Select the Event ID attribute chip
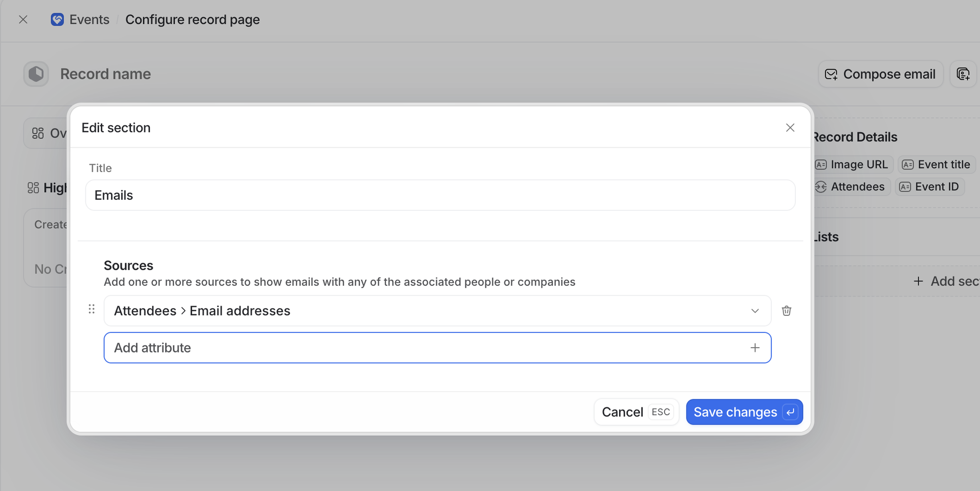This screenshot has width=980, height=491. pyautogui.click(x=929, y=187)
